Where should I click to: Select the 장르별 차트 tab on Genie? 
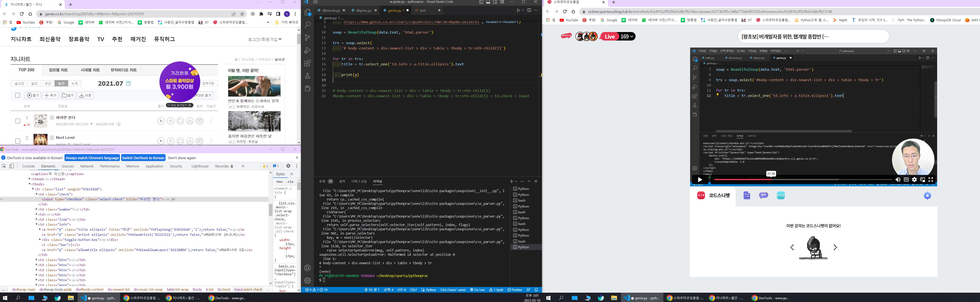58,70
